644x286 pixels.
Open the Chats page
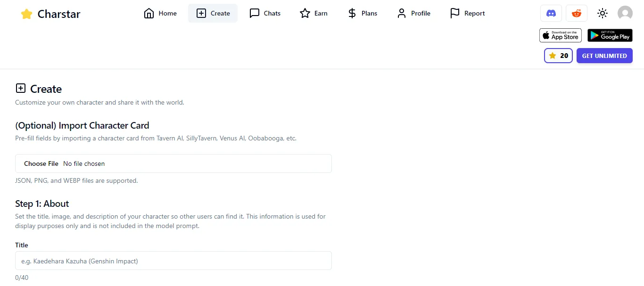click(264, 13)
